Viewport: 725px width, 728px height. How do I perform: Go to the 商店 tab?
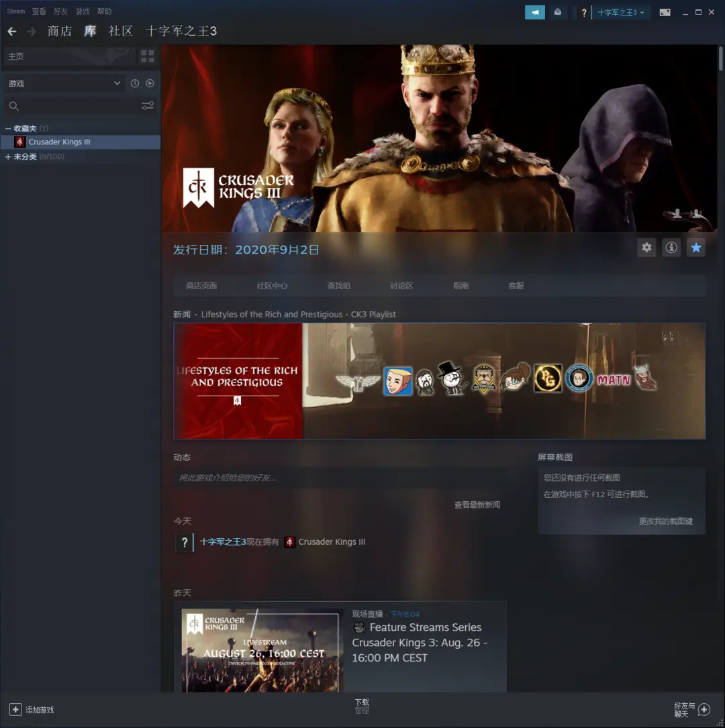tap(60, 31)
